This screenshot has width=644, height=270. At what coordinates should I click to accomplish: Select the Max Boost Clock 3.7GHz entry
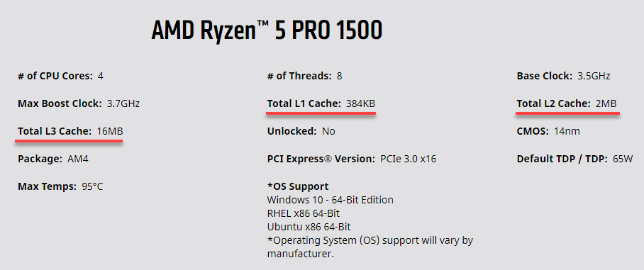(79, 103)
